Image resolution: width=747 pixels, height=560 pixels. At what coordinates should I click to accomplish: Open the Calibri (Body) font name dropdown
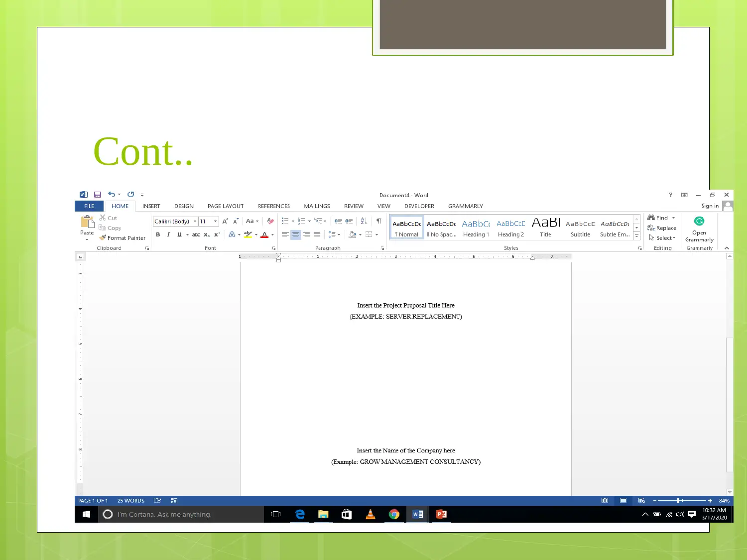[x=195, y=222]
